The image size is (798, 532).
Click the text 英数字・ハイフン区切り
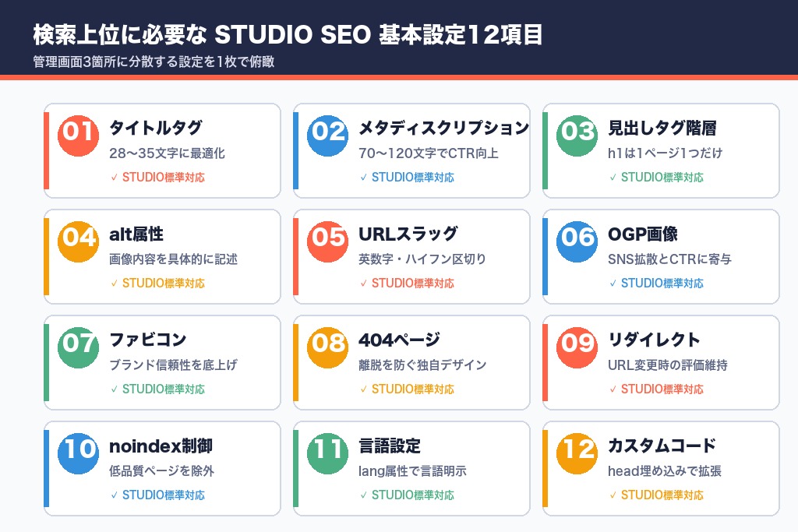[422, 259]
